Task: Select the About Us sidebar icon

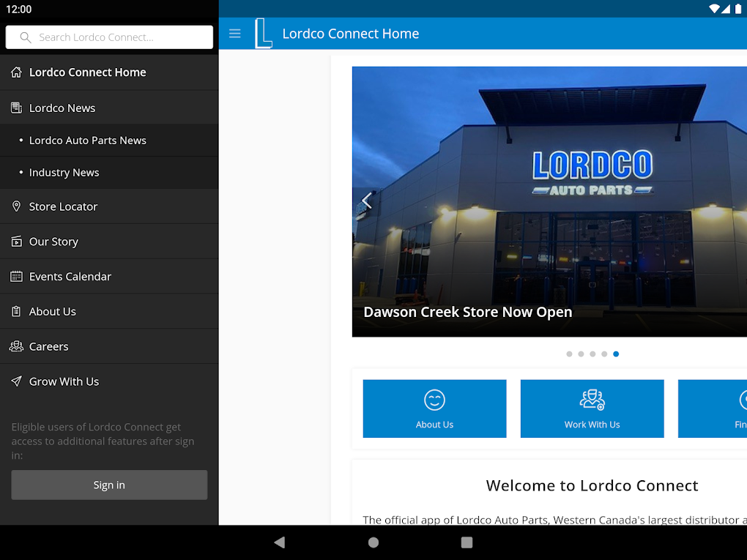Action: coord(16,311)
